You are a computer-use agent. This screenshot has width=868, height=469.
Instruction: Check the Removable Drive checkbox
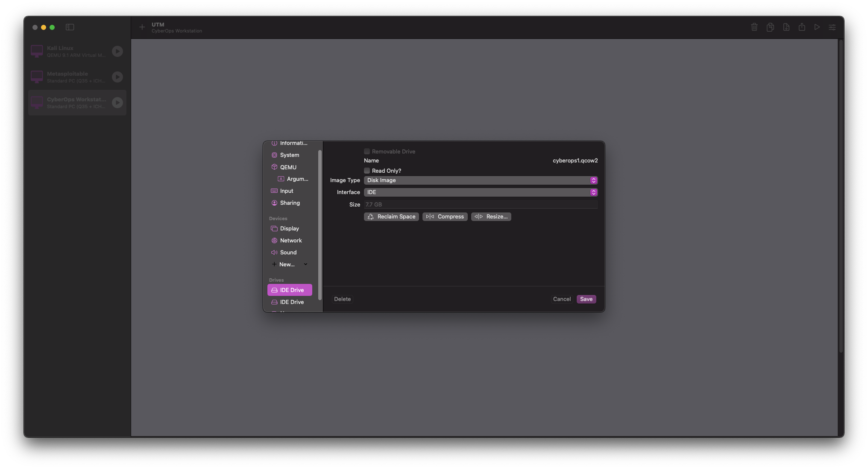pyautogui.click(x=367, y=151)
